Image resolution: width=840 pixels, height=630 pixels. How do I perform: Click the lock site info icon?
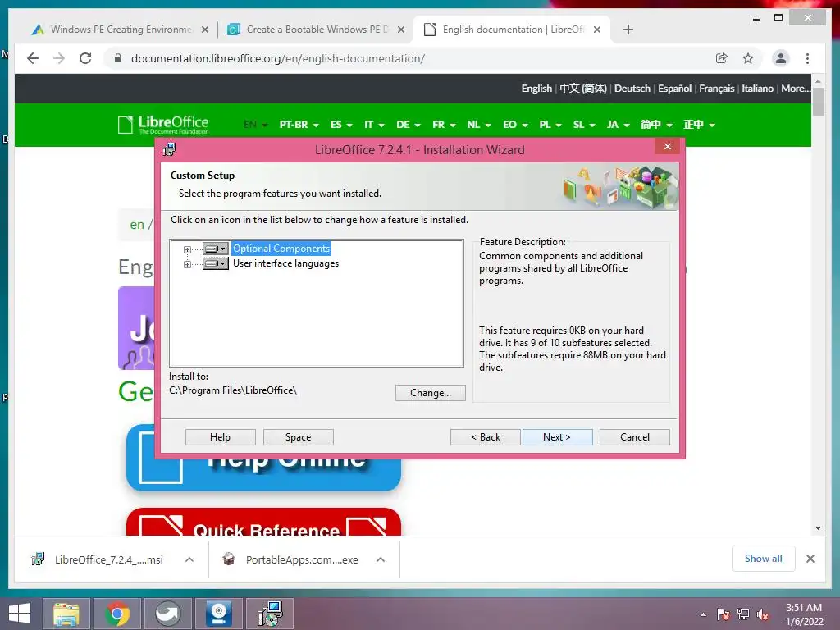click(118, 58)
